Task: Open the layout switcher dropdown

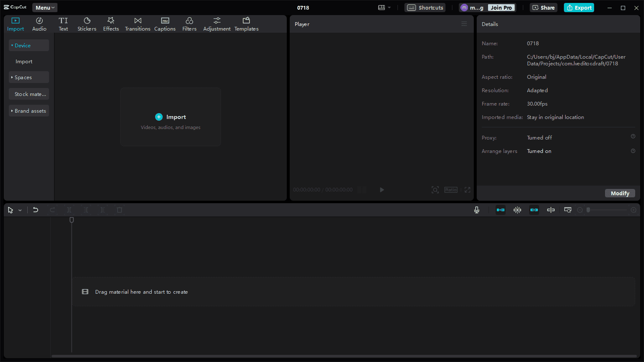Action: pyautogui.click(x=384, y=8)
